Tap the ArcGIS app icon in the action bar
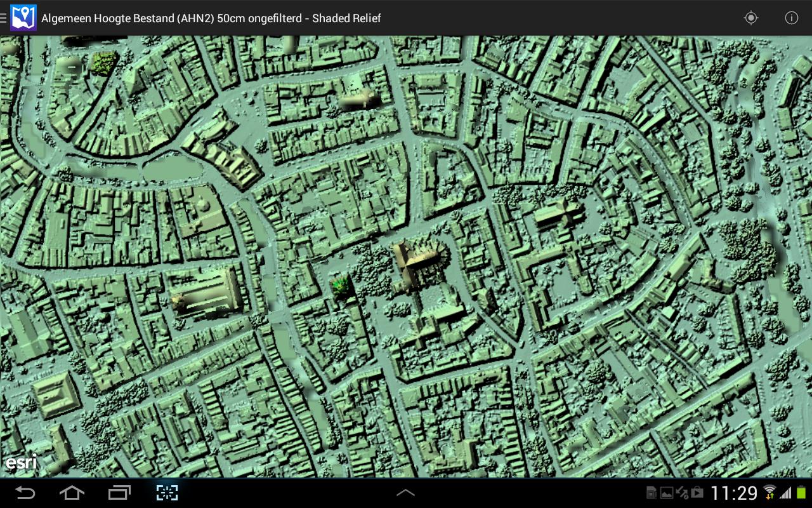Viewport: 812px width, 508px height. coord(23,18)
